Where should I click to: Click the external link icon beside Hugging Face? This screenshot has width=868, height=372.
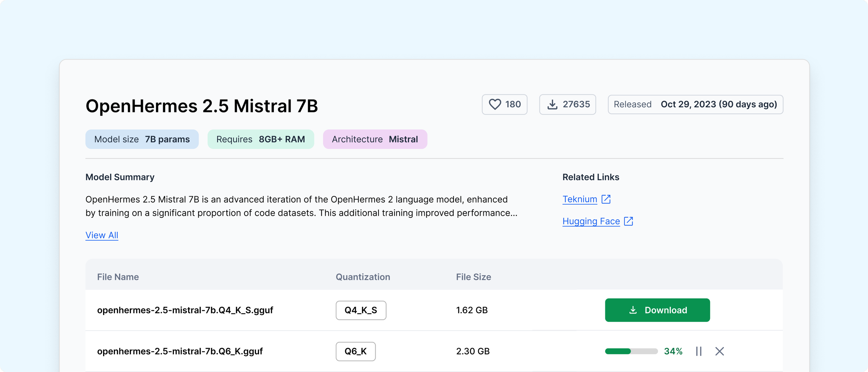(628, 221)
